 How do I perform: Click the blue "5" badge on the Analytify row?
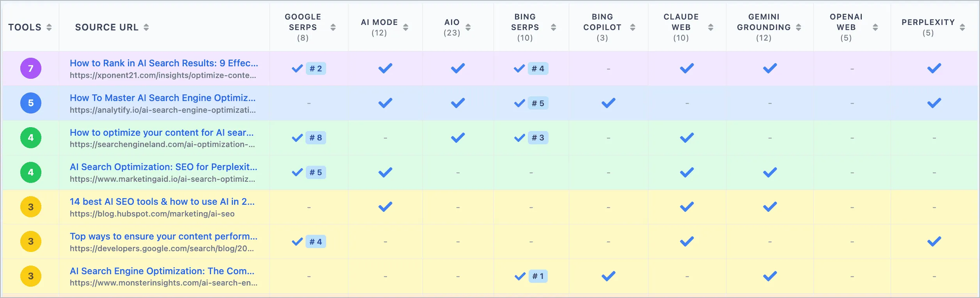pos(30,103)
